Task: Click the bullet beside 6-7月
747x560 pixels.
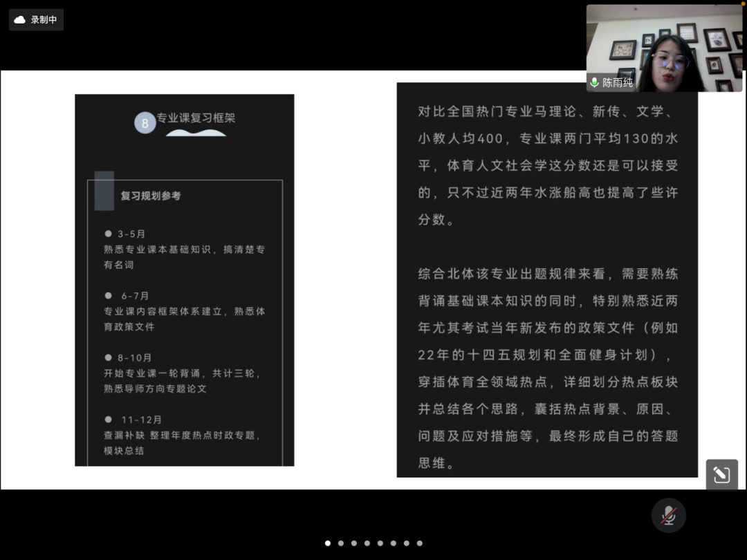Action: click(108, 295)
